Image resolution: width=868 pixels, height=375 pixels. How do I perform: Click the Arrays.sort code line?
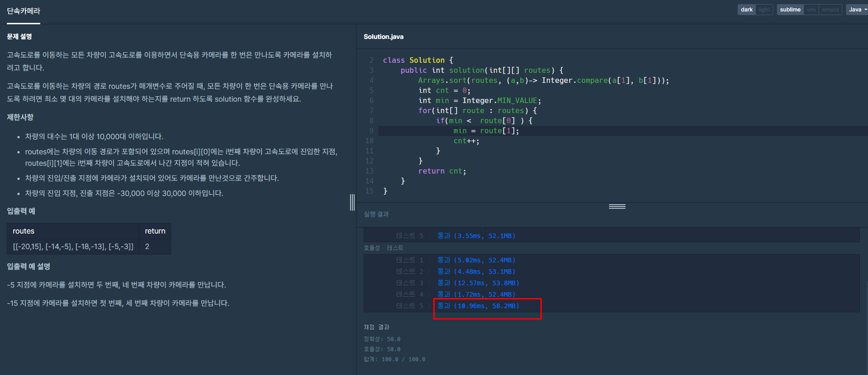543,81
